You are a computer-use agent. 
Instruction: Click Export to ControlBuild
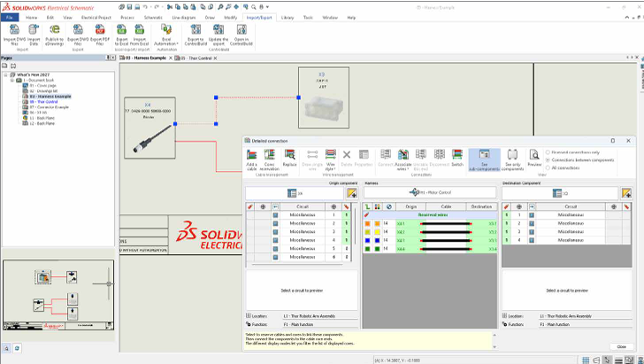click(195, 35)
